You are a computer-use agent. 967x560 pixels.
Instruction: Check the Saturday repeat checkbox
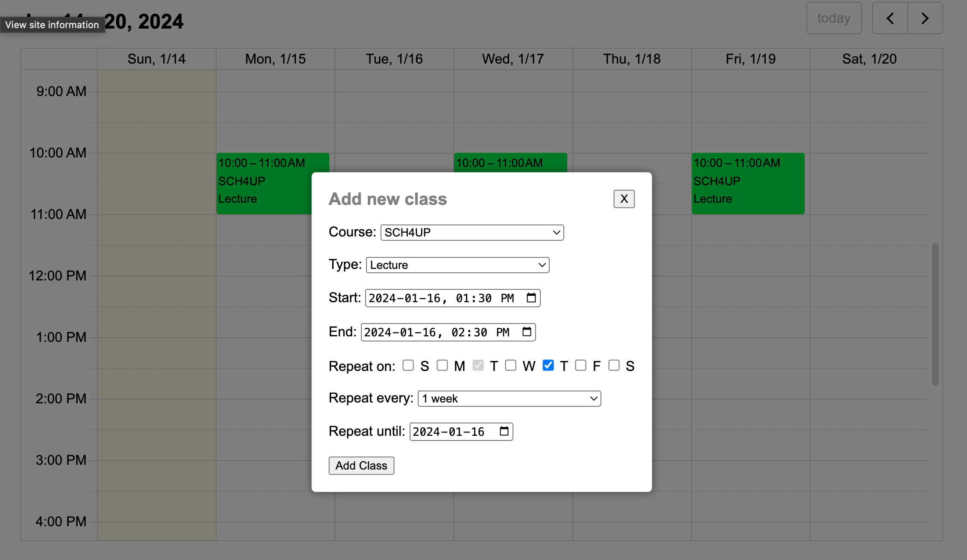[614, 365]
